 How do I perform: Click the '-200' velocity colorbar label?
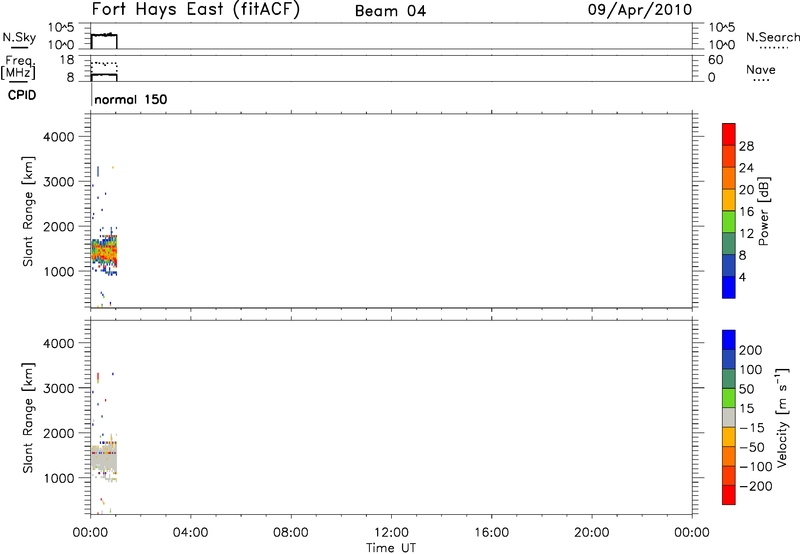click(756, 486)
